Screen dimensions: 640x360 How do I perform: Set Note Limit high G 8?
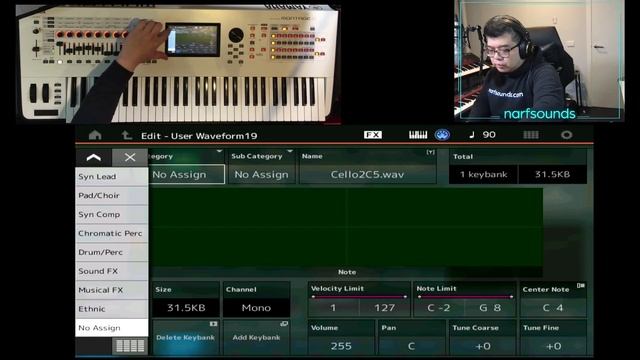490,307
